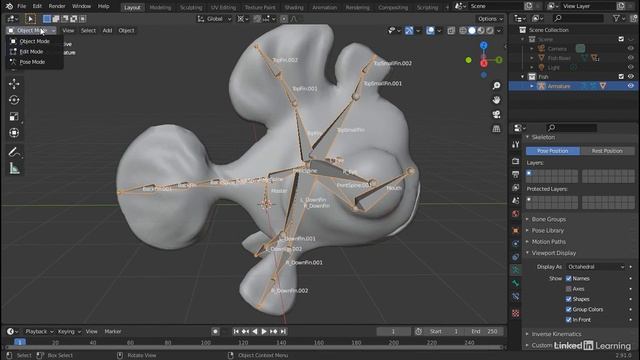Image resolution: width=640 pixels, height=360 pixels.
Task: Toggle the Names checkbox
Action: pyautogui.click(x=569, y=278)
